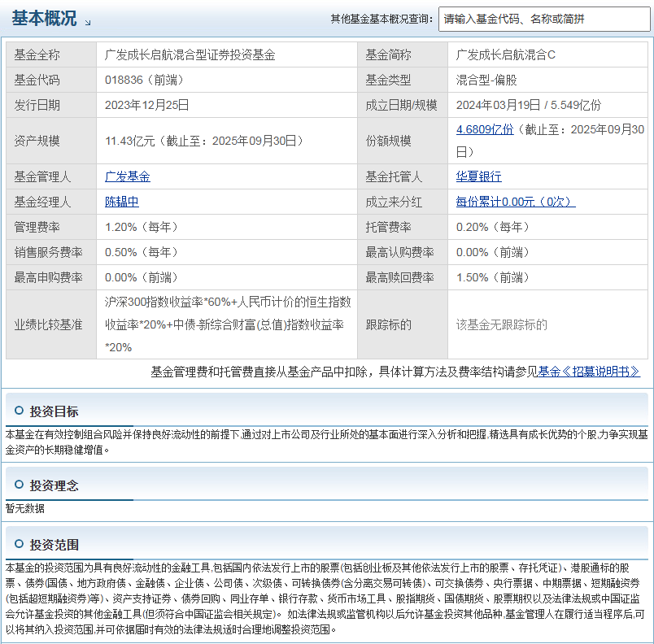
Task: Click the 基金简称 row label
Action: pos(388,54)
